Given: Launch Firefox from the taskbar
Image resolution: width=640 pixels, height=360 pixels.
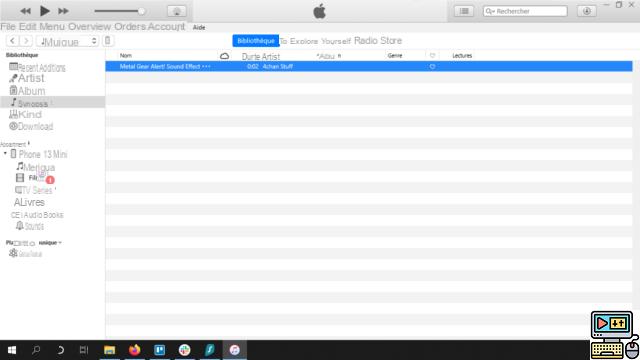Looking at the screenshot, I should click(x=134, y=350).
